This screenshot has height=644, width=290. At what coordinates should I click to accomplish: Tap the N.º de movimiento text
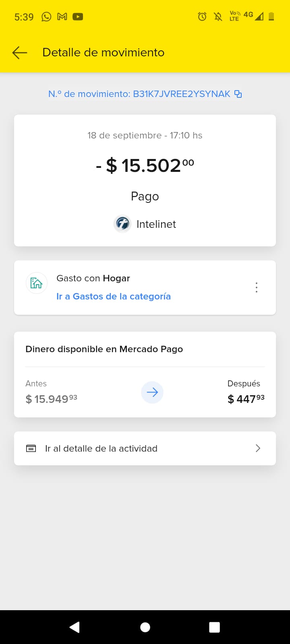click(139, 94)
